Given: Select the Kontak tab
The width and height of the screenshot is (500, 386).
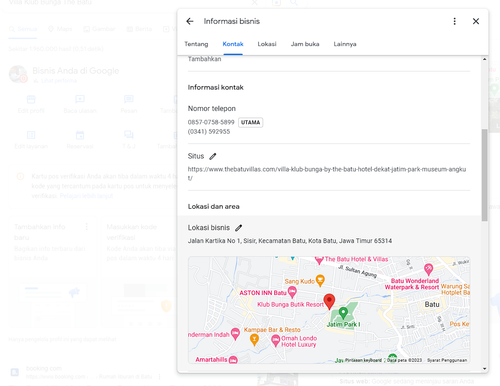Looking at the screenshot, I should tap(233, 44).
